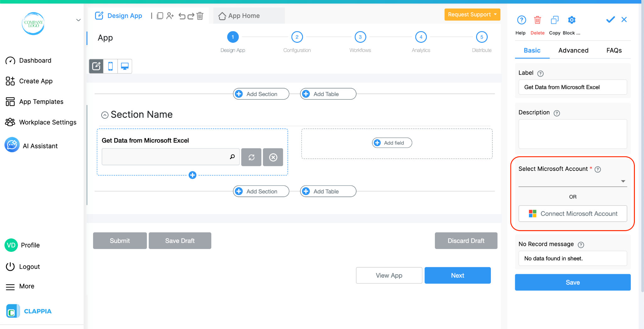The image size is (644, 329).
Task: Switch to the Basic tab
Action: click(532, 50)
